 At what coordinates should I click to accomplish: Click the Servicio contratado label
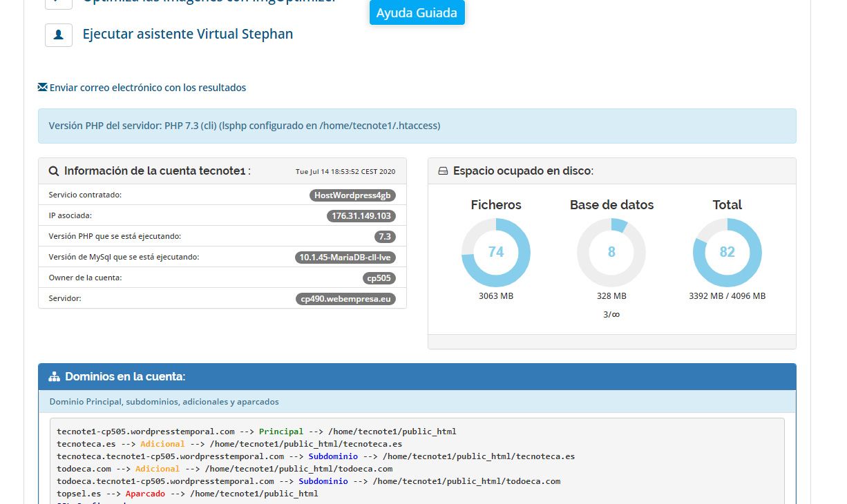pyautogui.click(x=85, y=195)
